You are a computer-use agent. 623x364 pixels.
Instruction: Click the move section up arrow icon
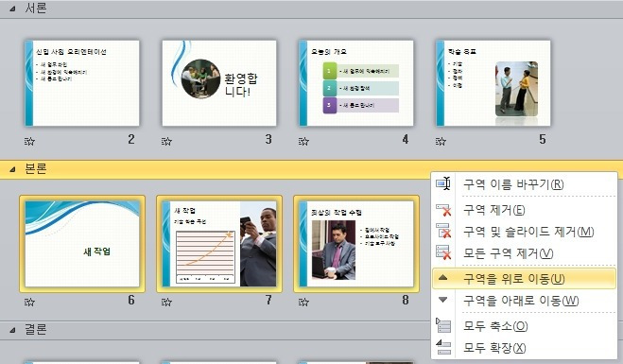coord(442,278)
